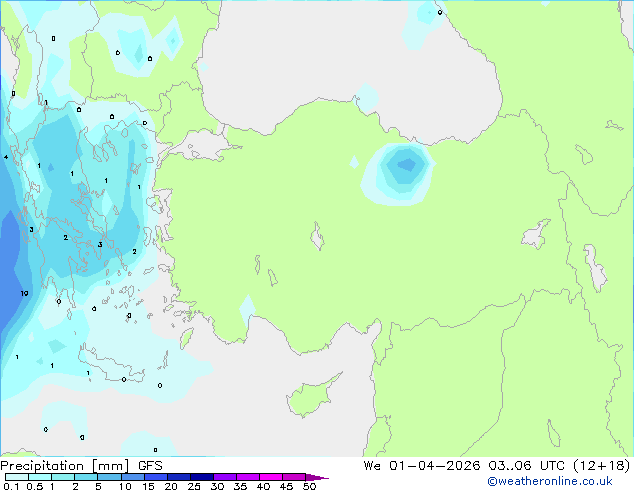Image resolution: width=634 pixels, height=490 pixels.
Task: Click the "15" legend scale label
Action: pos(148,486)
